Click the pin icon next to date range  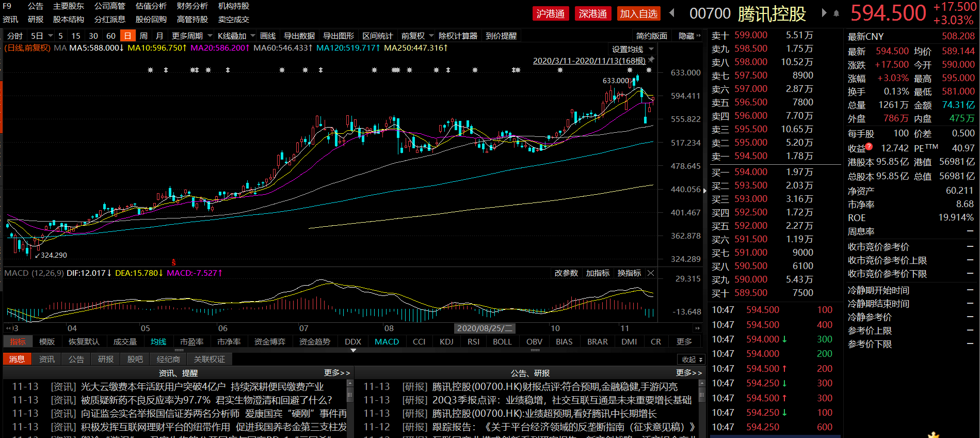(652, 60)
